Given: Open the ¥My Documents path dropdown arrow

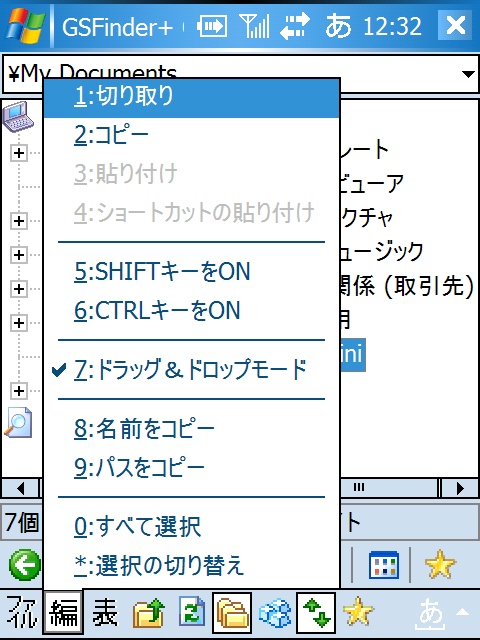Looking at the screenshot, I should [x=468, y=74].
